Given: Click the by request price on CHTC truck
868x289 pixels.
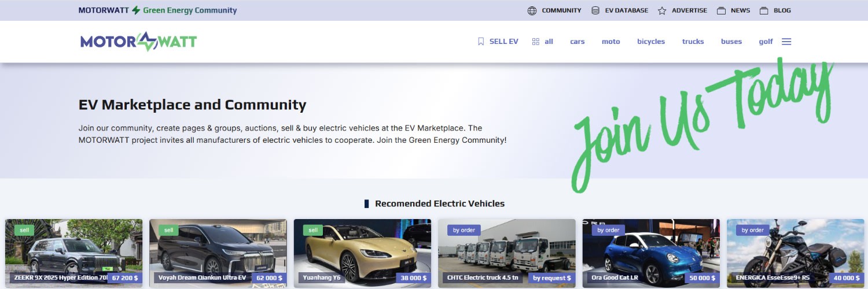Looking at the screenshot, I should [551, 278].
